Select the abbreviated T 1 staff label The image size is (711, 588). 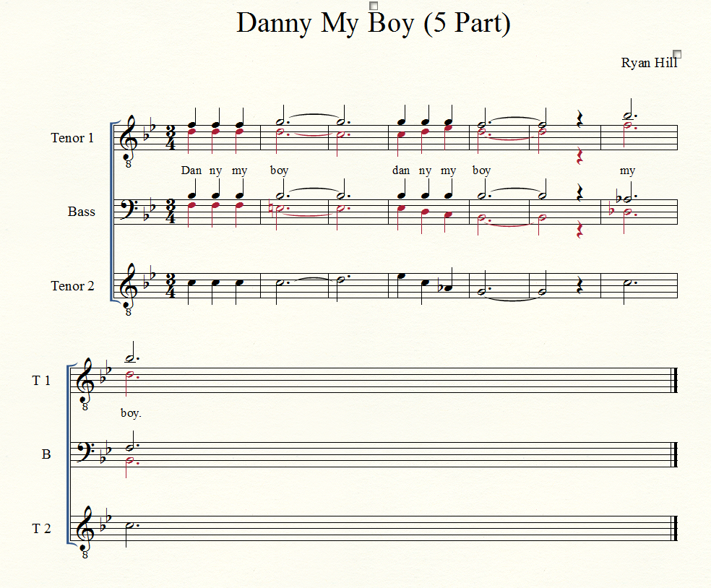(41, 381)
